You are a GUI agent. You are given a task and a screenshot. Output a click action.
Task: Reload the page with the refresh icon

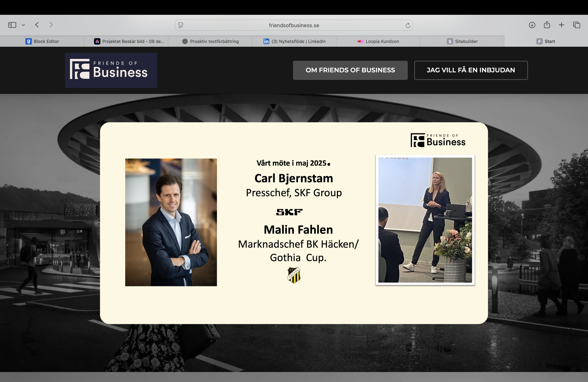point(408,25)
